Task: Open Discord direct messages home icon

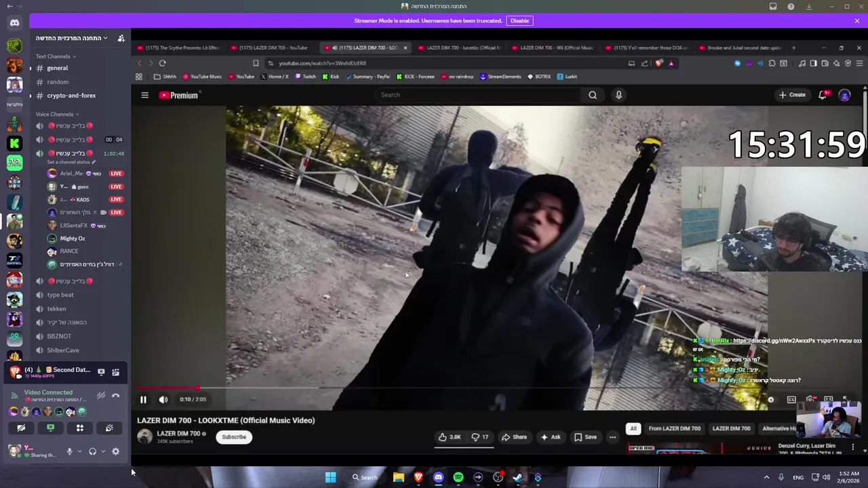Action: 14,22
